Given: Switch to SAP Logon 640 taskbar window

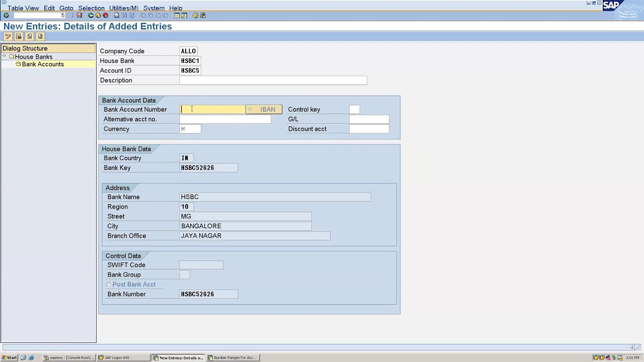Looking at the screenshot, I should (123, 357).
